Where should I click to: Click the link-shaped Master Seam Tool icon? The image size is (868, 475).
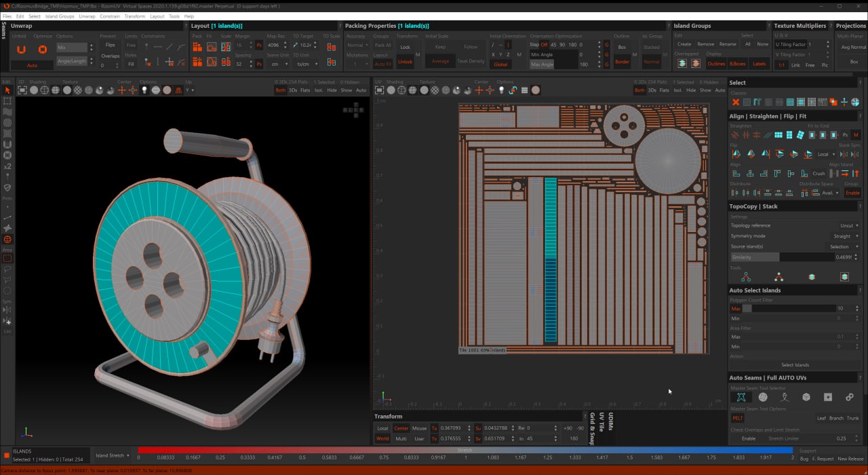pos(850,397)
